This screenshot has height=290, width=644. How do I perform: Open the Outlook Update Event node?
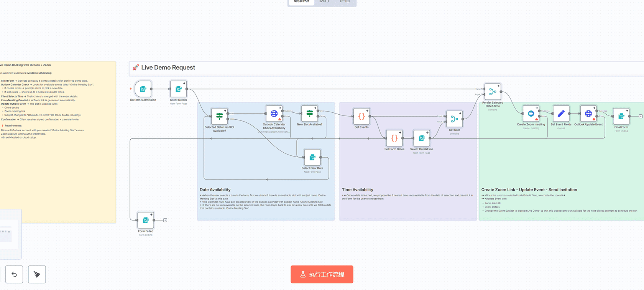point(588,114)
